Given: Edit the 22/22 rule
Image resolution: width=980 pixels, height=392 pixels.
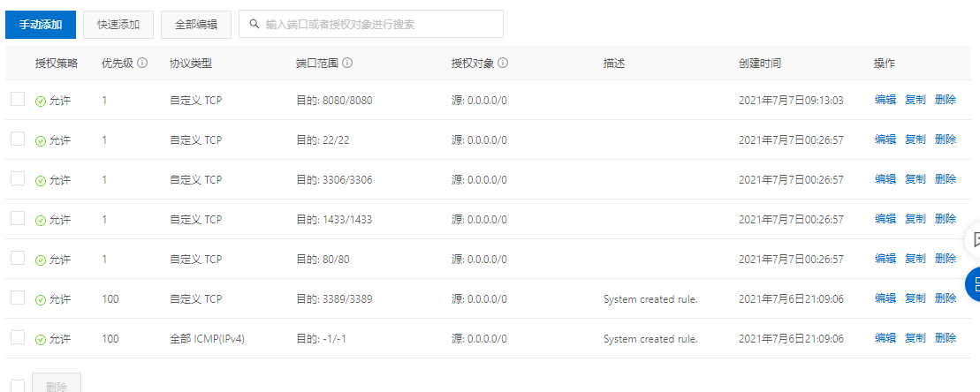Looking at the screenshot, I should coord(885,139).
